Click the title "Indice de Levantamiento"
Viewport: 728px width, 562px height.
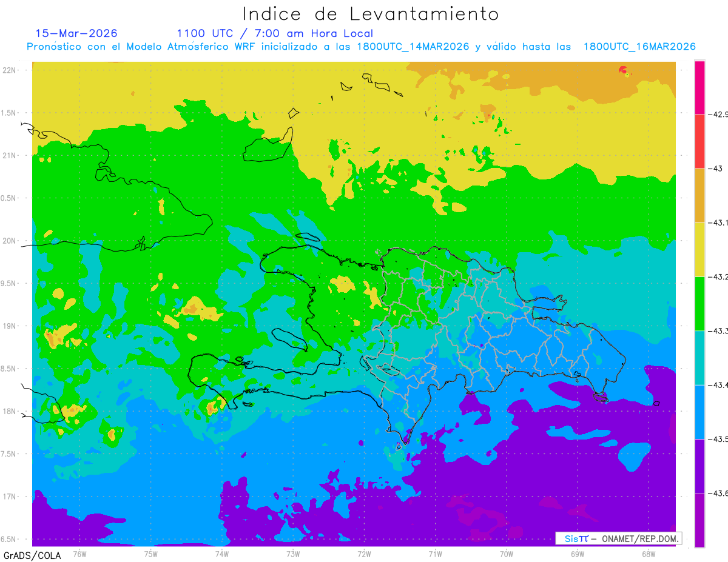pos(371,13)
